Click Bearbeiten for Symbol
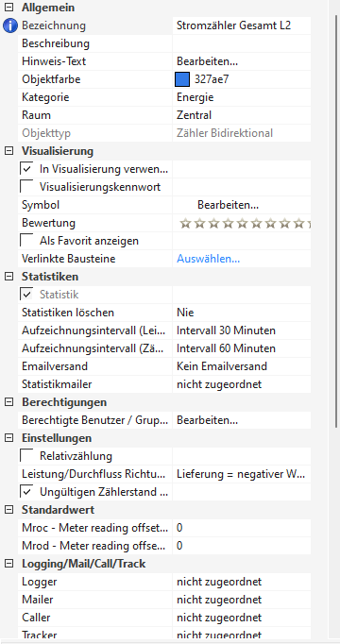Viewport: 340px width, 644px height. point(228,205)
